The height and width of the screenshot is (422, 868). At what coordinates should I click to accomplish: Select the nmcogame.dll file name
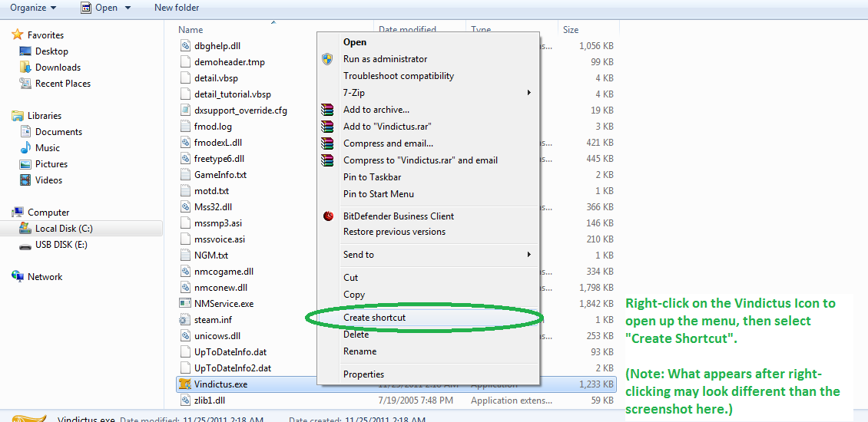(x=224, y=271)
